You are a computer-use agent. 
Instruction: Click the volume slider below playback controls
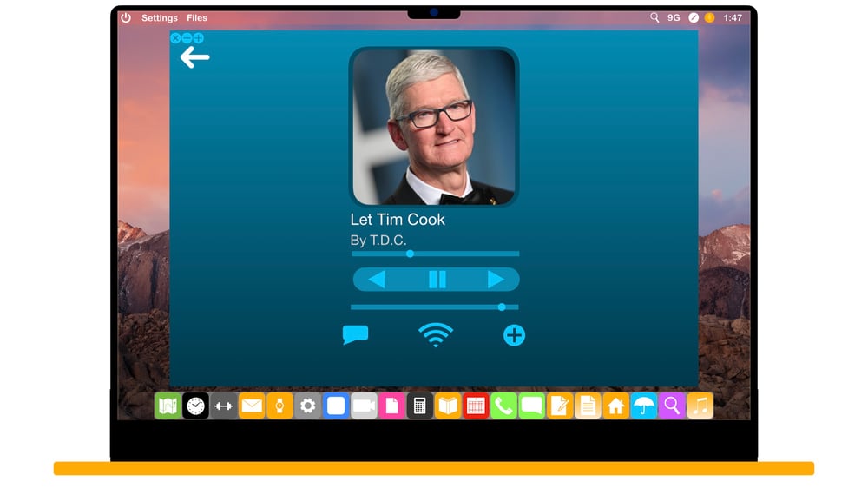click(435, 307)
